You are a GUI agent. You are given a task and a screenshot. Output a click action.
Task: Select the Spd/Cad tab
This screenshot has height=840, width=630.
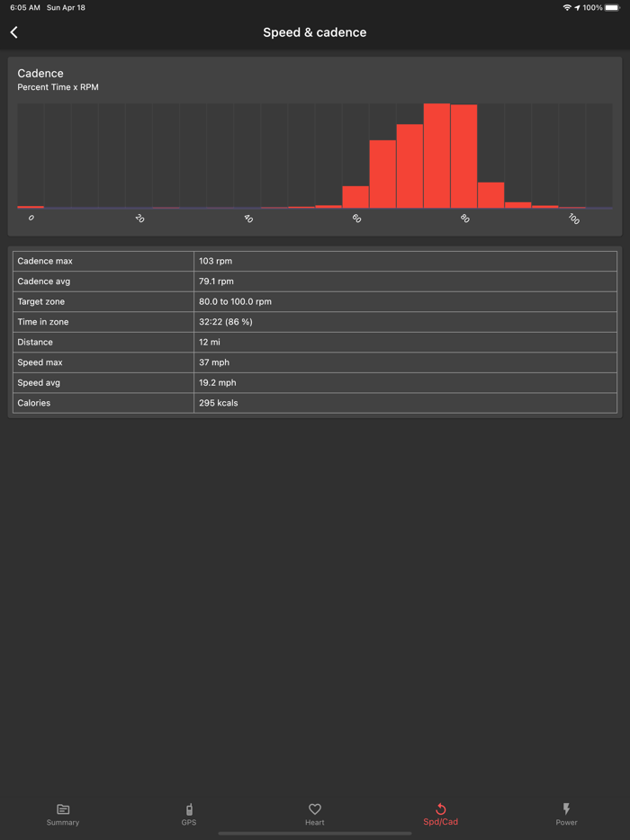click(x=441, y=815)
